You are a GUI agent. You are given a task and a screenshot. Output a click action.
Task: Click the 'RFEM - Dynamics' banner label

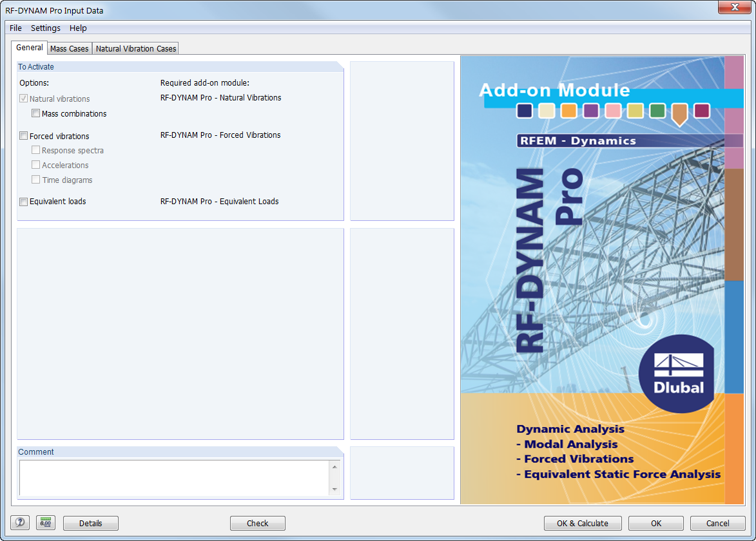577,140
